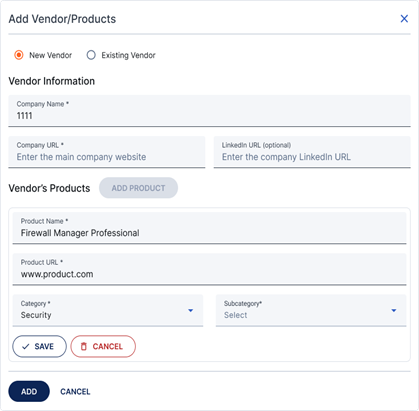
Task: Click the Company URL input field
Action: click(x=107, y=152)
